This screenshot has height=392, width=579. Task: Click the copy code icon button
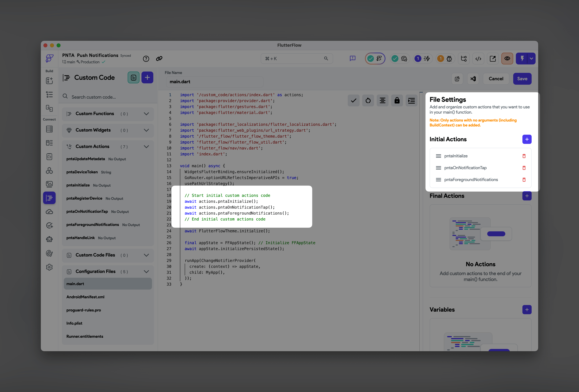pos(457,79)
